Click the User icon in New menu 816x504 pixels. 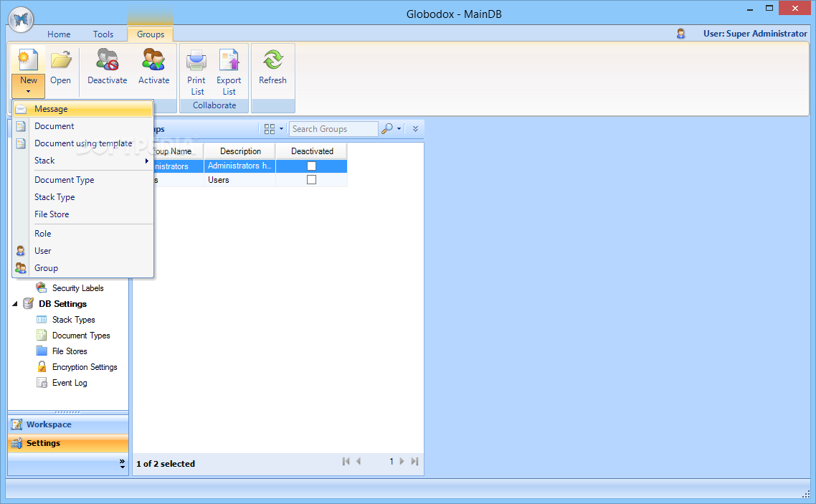point(20,251)
